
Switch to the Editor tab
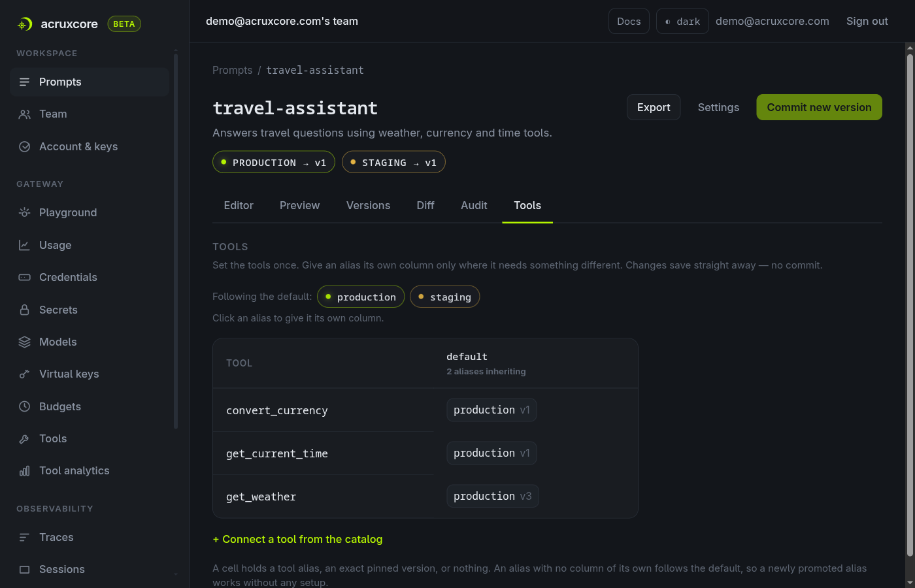tap(239, 205)
